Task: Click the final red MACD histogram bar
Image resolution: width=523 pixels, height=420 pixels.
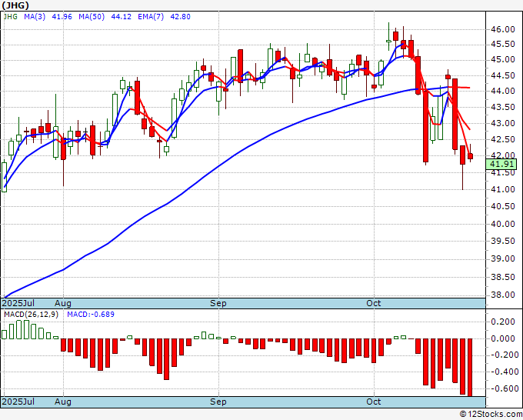Action: click(x=470, y=367)
